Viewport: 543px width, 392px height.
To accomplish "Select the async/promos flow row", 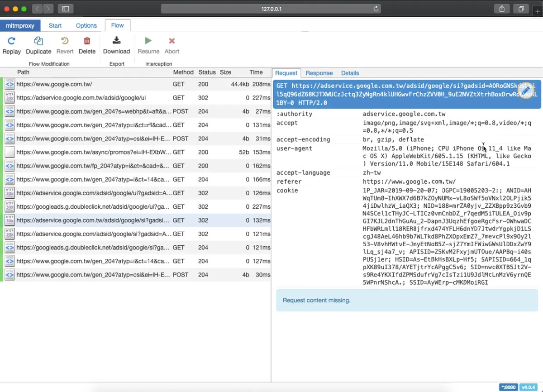I will 90,152.
